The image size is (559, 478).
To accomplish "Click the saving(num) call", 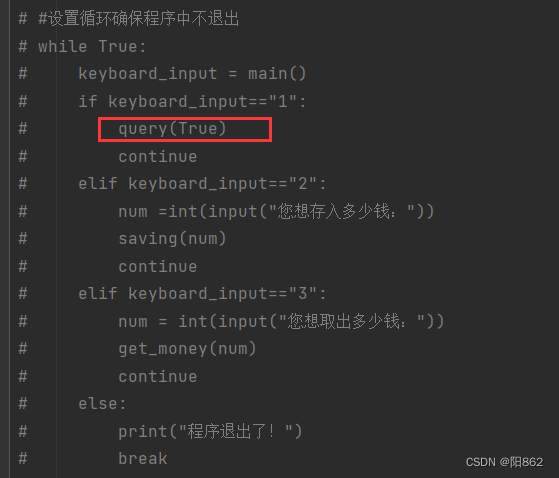I will pos(173,239).
